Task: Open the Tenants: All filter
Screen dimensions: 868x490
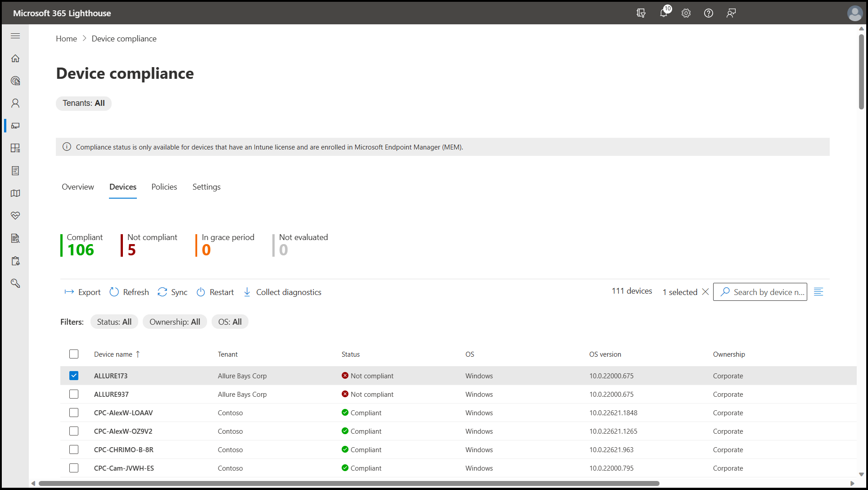Action: coord(84,103)
